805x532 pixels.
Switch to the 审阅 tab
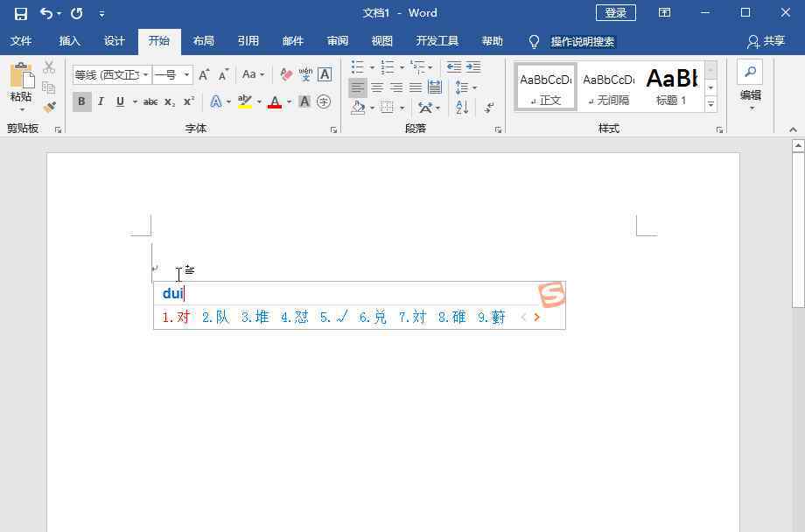[338, 41]
